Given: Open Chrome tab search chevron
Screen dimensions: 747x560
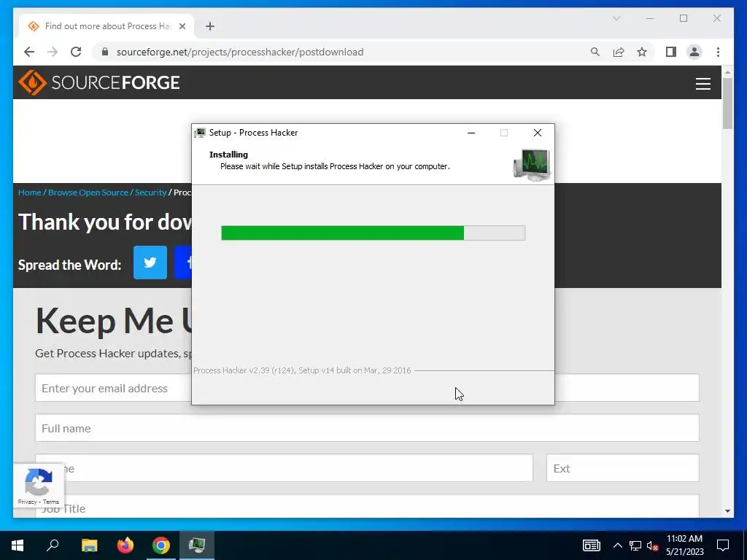Looking at the screenshot, I should (x=616, y=18).
